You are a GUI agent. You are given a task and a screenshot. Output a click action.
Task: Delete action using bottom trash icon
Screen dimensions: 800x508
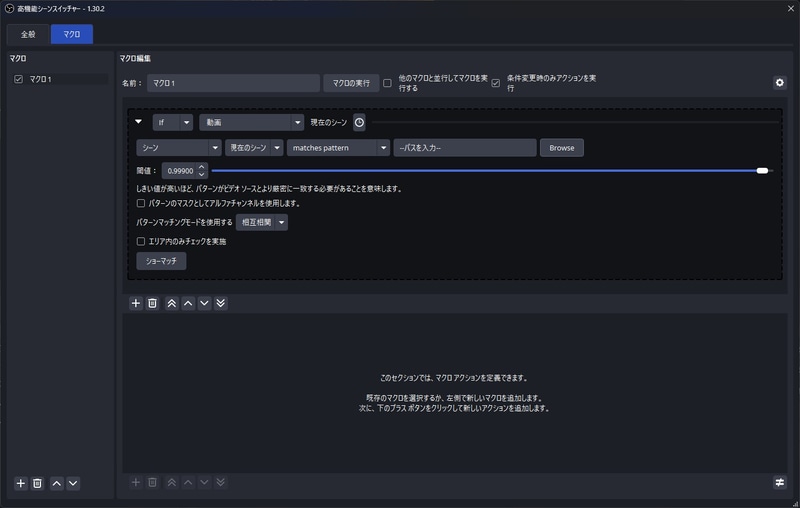click(x=153, y=482)
